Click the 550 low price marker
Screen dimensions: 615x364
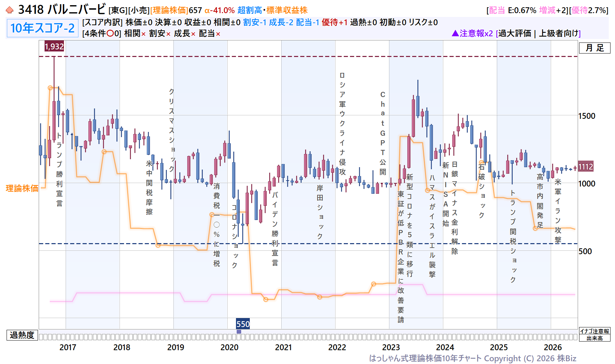(243, 324)
